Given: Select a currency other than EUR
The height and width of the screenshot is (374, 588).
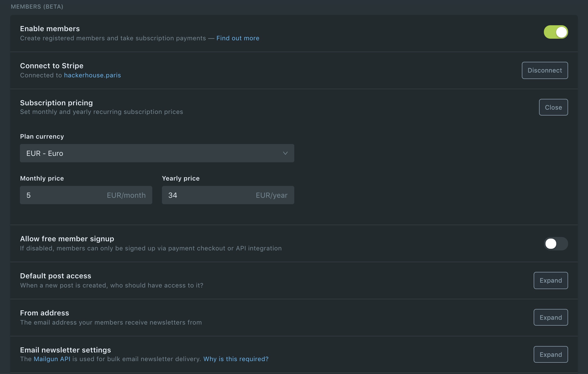Looking at the screenshot, I should (x=157, y=153).
